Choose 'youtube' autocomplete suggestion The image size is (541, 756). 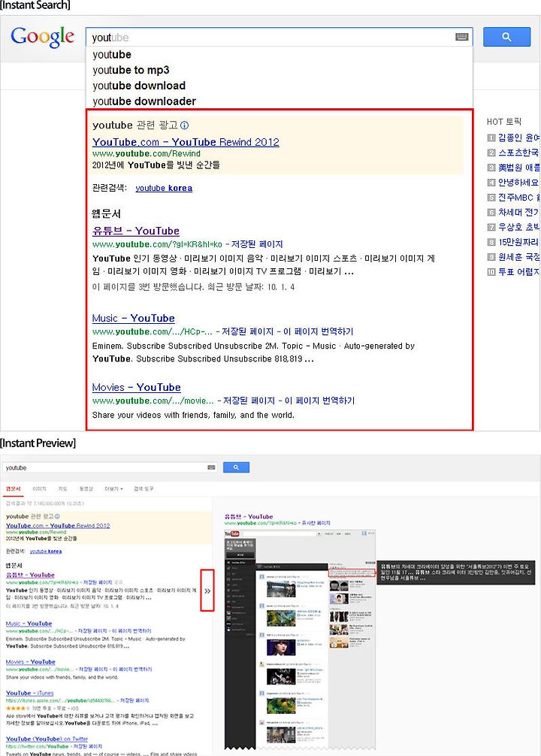click(112, 54)
